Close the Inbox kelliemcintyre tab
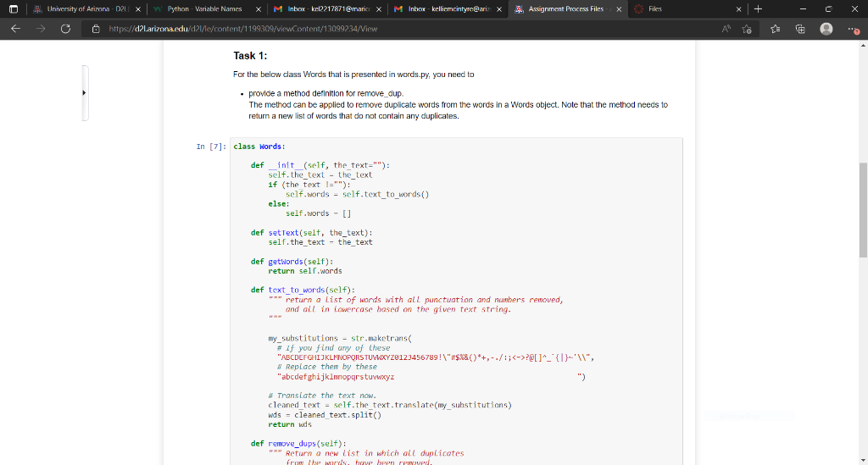This screenshot has height=465, width=868. coord(498,8)
